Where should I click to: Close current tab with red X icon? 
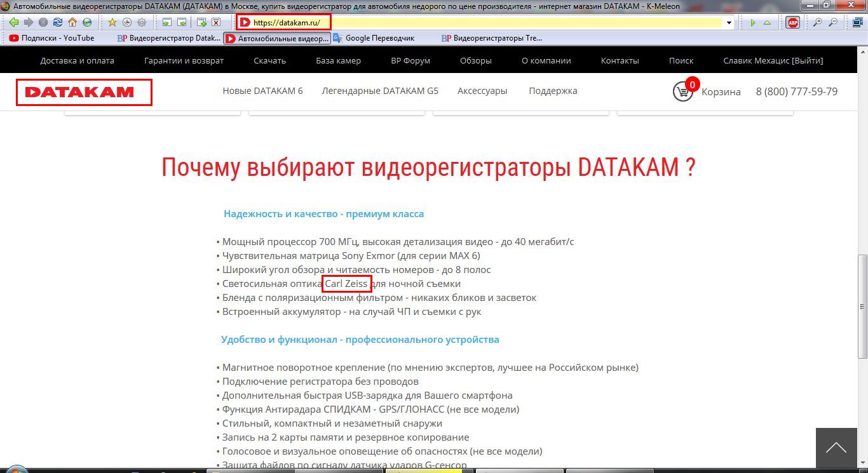coord(216,22)
